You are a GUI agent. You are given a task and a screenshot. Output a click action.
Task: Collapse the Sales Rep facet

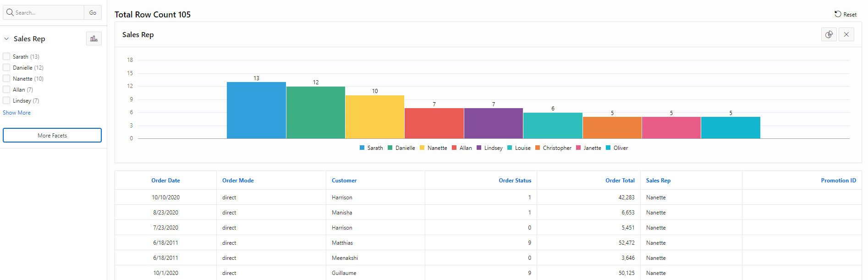6,39
